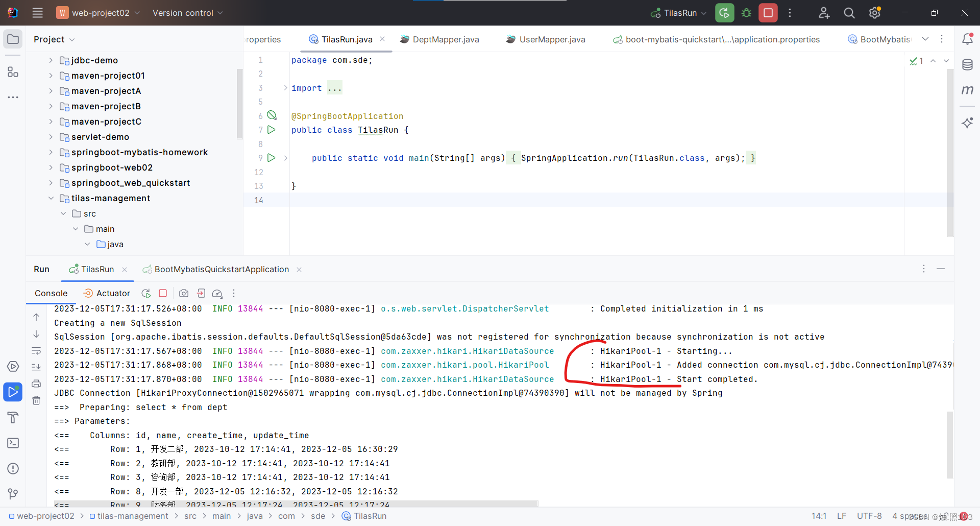Expand springboot-mybatis-homework module
The height and width of the screenshot is (526, 980).
[51, 152]
